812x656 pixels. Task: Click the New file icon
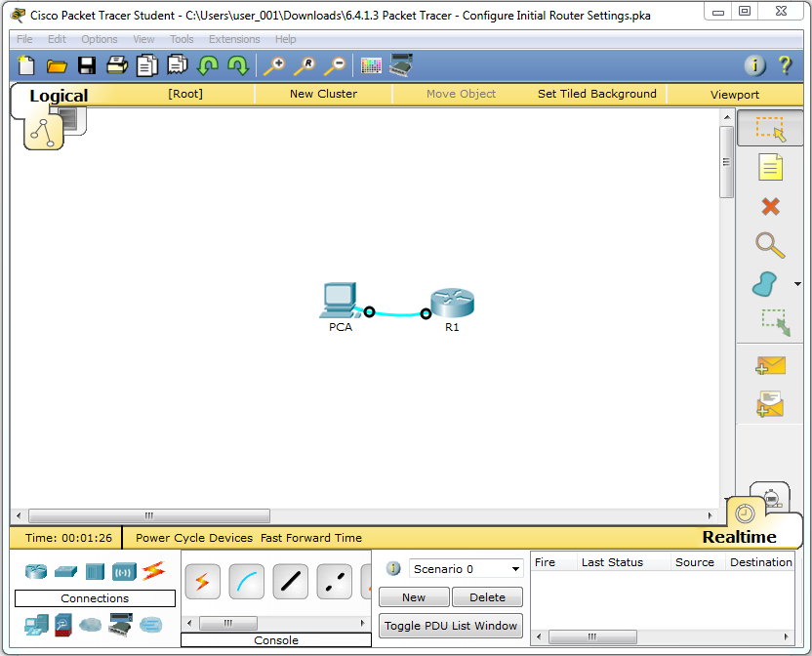click(26, 65)
